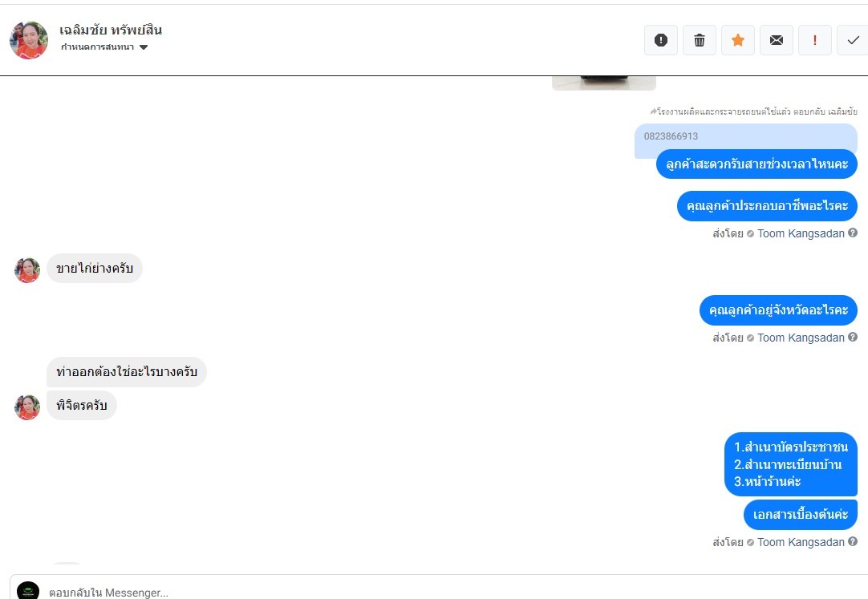Image resolution: width=868 pixels, height=599 pixels.
Task: Mark conversation as spam icon
Action: [660, 40]
